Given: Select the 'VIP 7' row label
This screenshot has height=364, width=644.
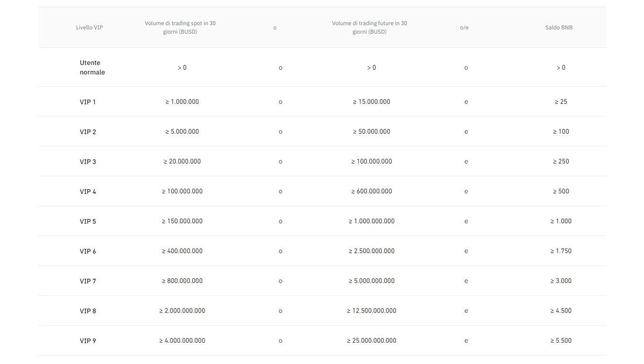Looking at the screenshot, I should pyautogui.click(x=88, y=281).
